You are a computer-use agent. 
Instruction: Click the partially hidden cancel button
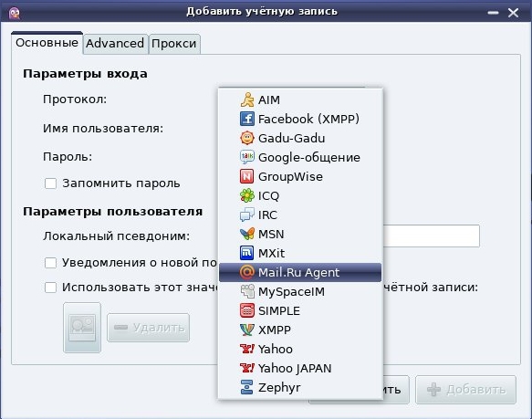pos(396,390)
